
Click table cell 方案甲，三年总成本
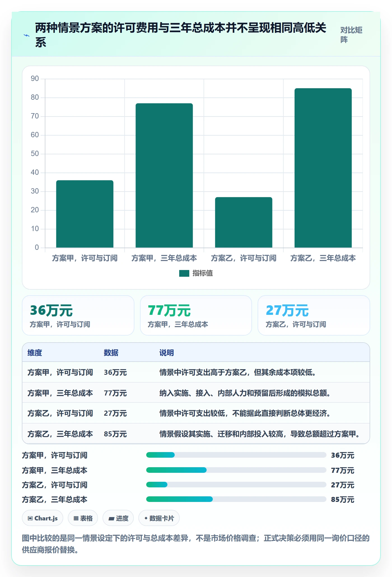(60, 393)
